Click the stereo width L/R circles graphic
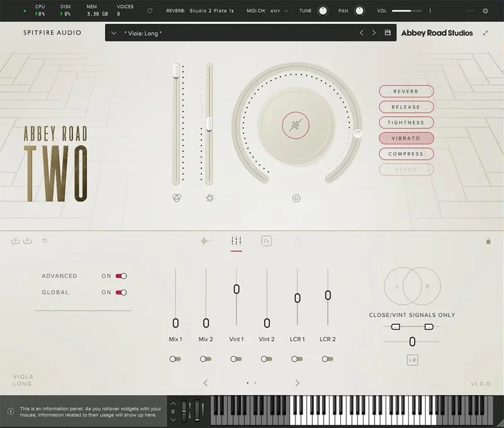The width and height of the screenshot is (504, 428). coord(412,286)
